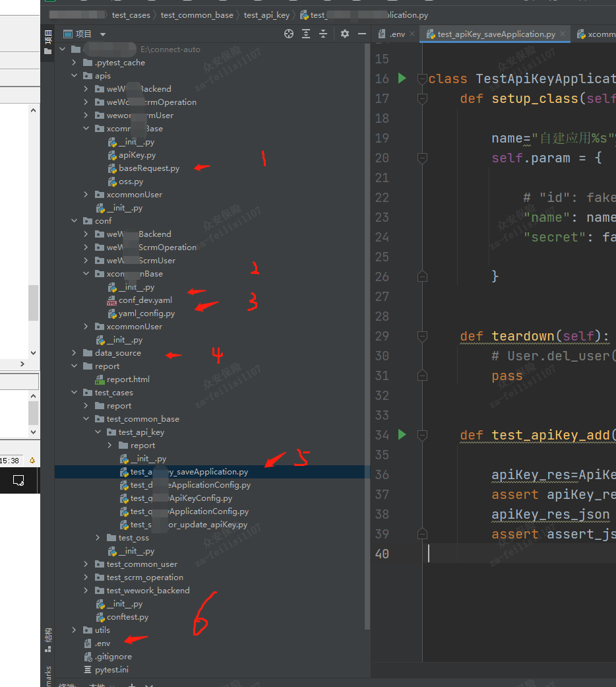Run the TestApiKeyApplication class gutter arrow
Image resolution: width=616 pixels, height=687 pixels.
click(x=402, y=79)
